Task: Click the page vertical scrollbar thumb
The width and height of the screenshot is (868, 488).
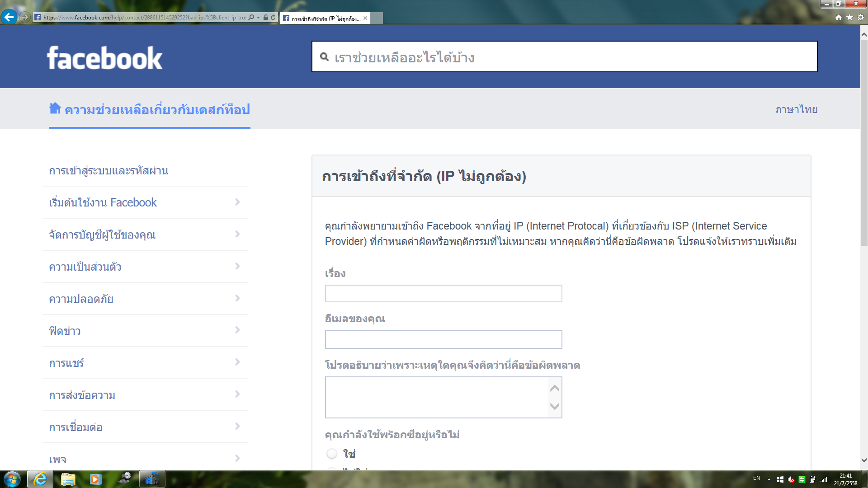Action: [x=864, y=142]
